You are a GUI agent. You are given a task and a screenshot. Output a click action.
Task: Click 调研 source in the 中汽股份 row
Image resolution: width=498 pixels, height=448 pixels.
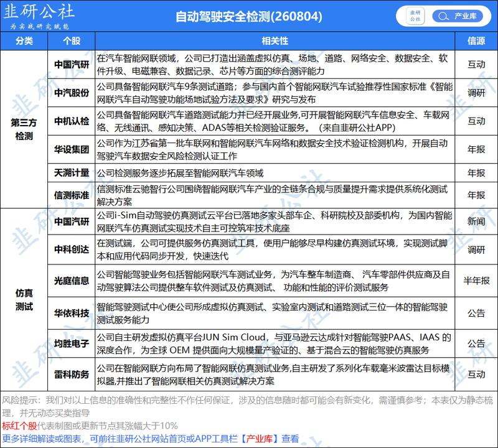[476, 93]
